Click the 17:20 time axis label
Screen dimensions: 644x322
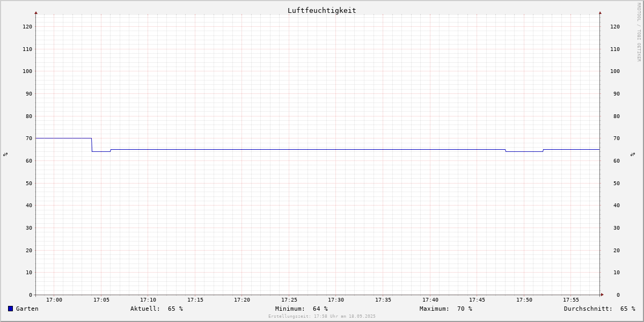(242, 300)
